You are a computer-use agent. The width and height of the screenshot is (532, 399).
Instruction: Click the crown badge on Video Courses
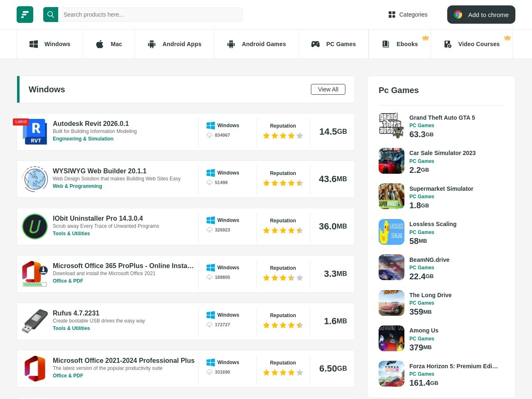(x=507, y=38)
